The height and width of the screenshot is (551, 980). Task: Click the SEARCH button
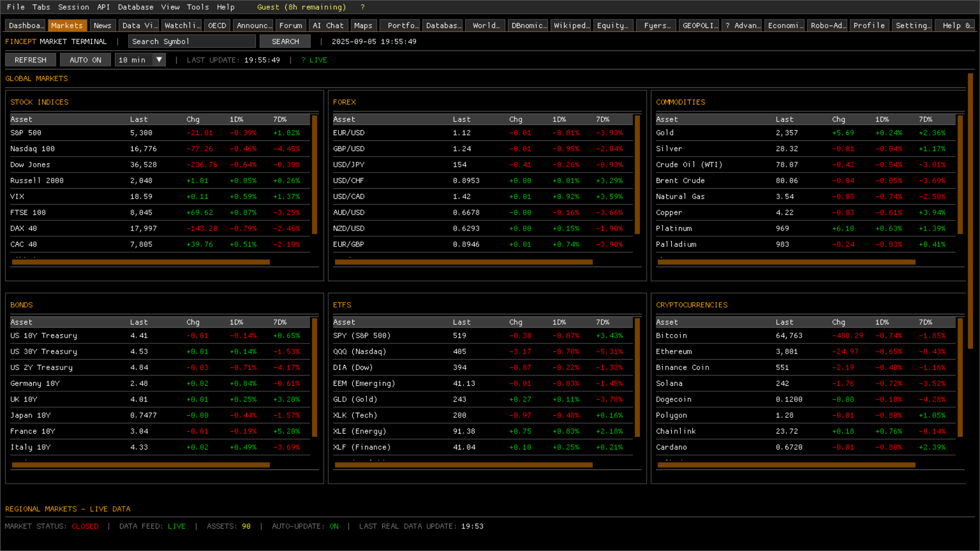285,41
